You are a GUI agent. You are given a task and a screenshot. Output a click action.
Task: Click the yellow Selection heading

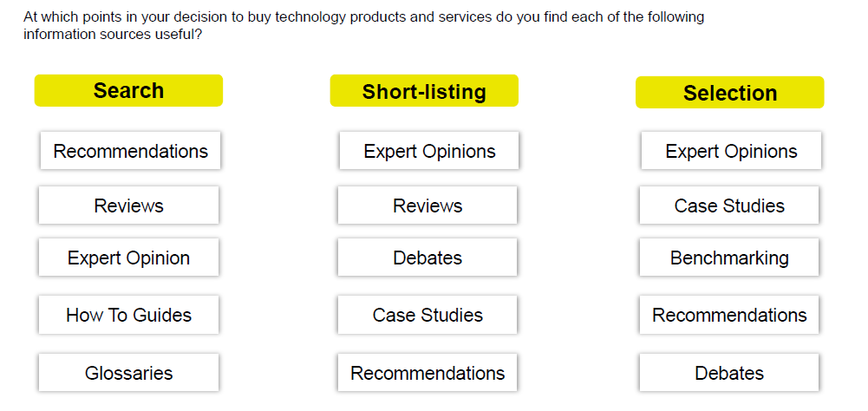pyautogui.click(x=729, y=94)
